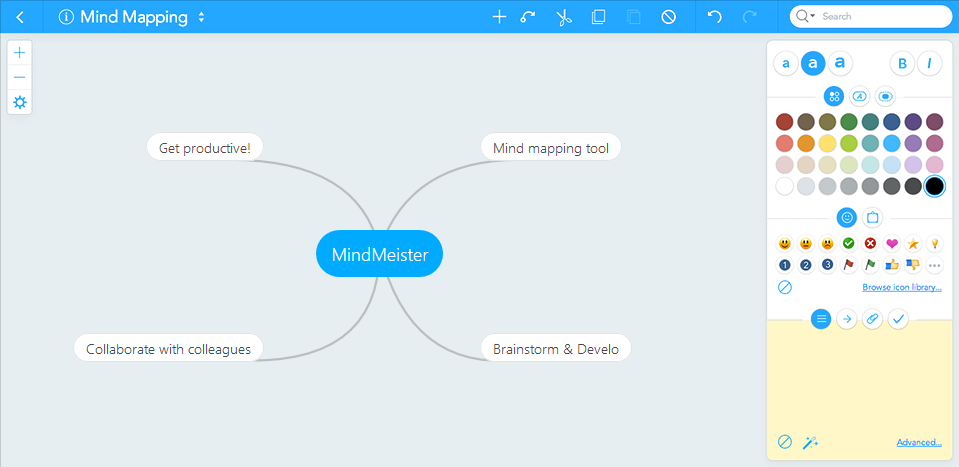
Task: Add a new node with the plus toolbar icon
Action: tap(500, 17)
